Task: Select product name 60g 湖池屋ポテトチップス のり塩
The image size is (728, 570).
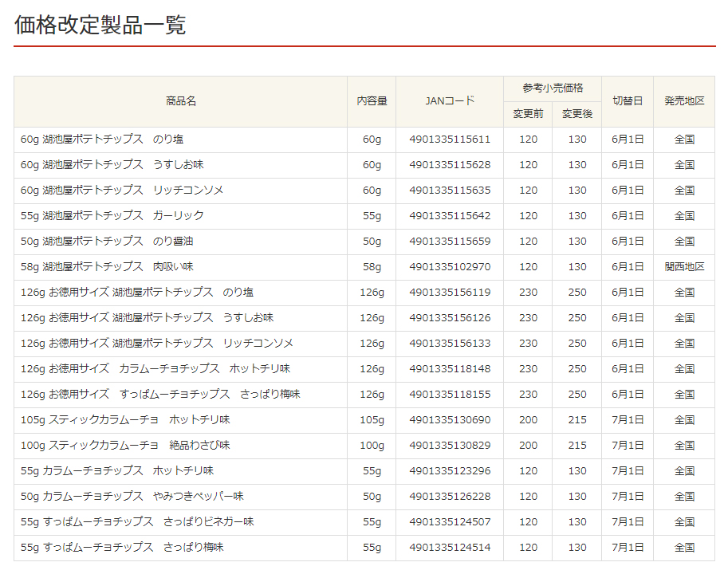Action: pyautogui.click(x=102, y=140)
